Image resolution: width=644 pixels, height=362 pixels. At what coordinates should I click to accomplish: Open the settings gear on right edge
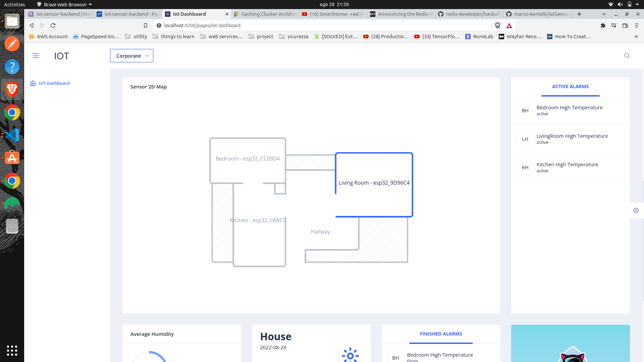click(x=636, y=210)
